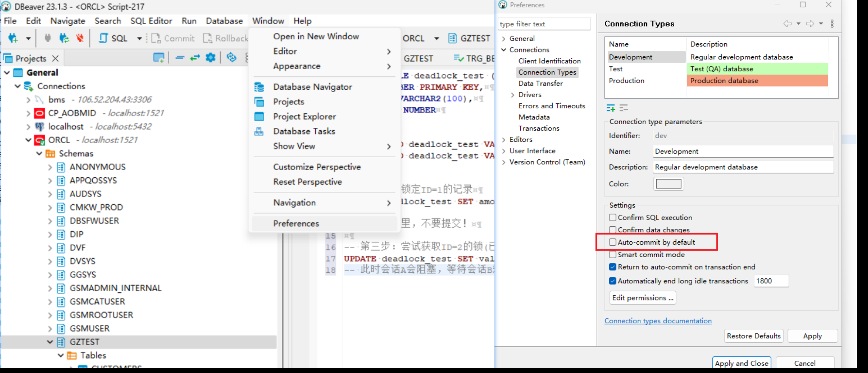
Task: Click the localhost PostgreSQL elephant icon
Action: click(x=39, y=127)
